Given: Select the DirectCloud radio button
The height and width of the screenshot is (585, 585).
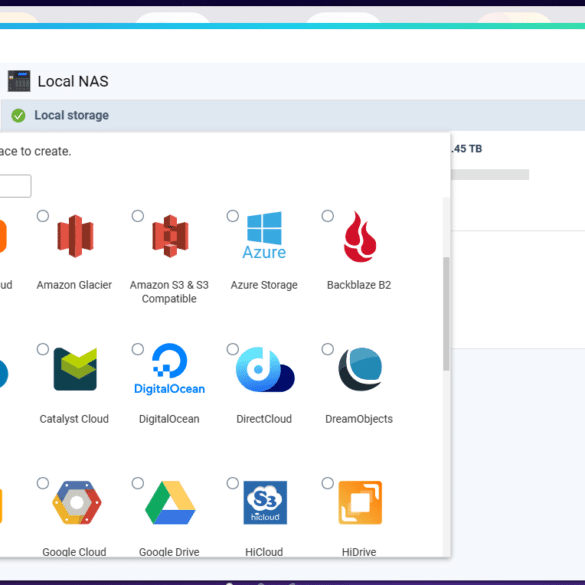Looking at the screenshot, I should 233,349.
